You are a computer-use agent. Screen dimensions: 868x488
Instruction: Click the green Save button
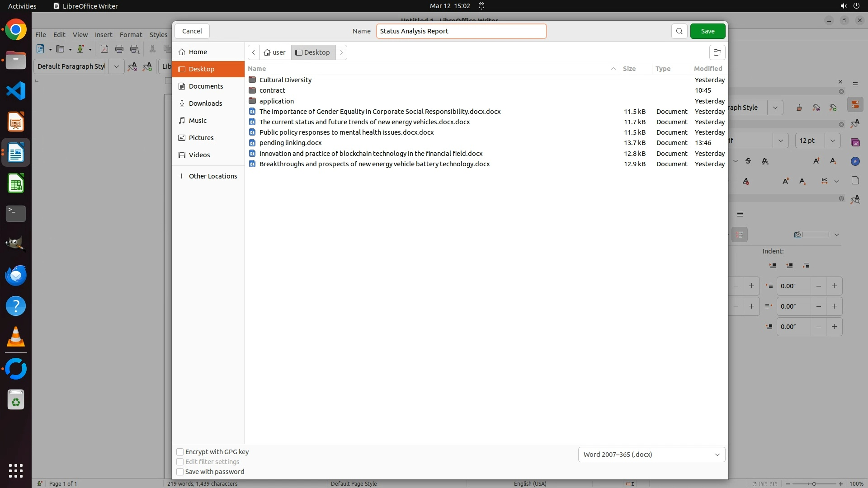(x=708, y=31)
